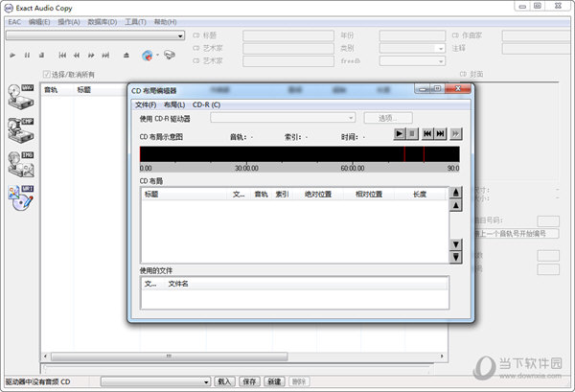Open the 使用 CD-R 驱动器 dropdown
Screen dimensions: 575x392
click(x=351, y=118)
